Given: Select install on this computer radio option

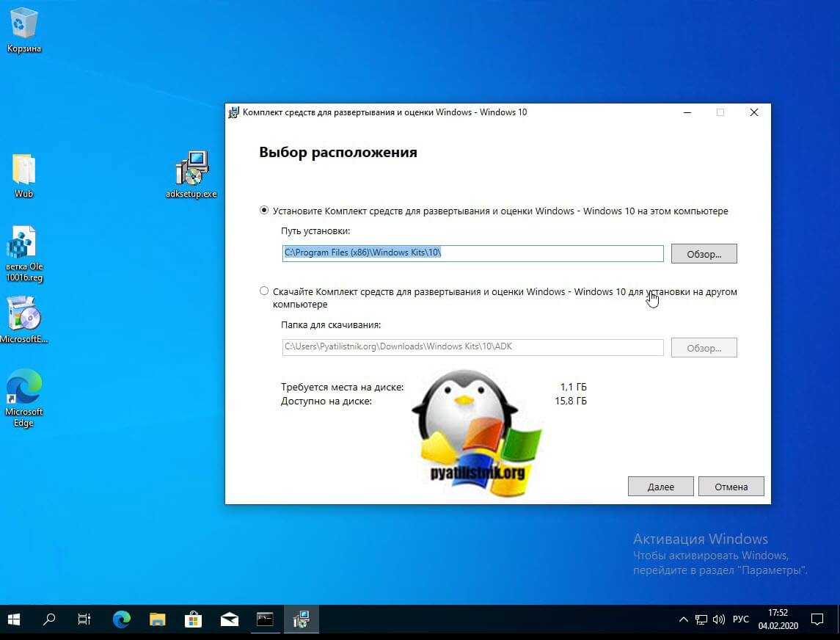Looking at the screenshot, I should (264, 211).
